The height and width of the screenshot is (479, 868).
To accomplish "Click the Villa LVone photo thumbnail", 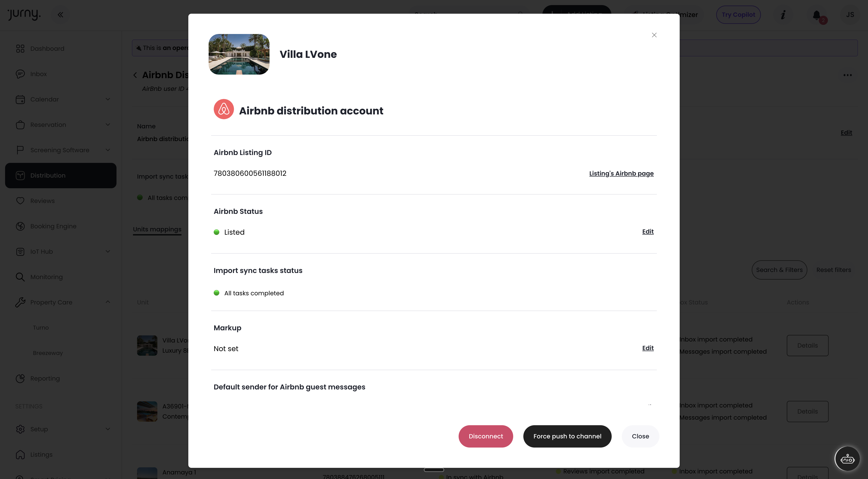I will (x=239, y=54).
